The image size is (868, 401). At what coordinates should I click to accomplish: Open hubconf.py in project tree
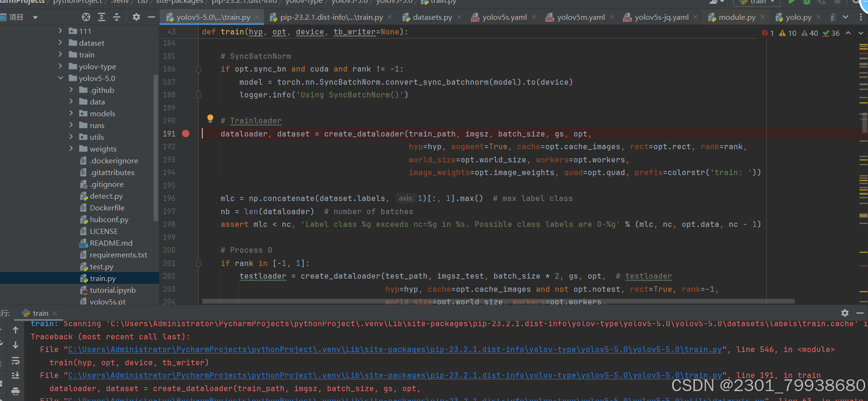109,219
